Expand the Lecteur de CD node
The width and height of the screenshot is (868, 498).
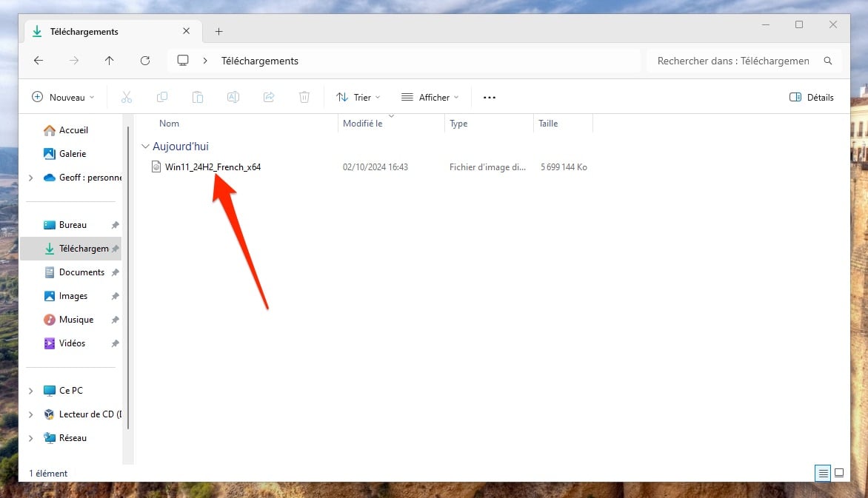(31, 414)
